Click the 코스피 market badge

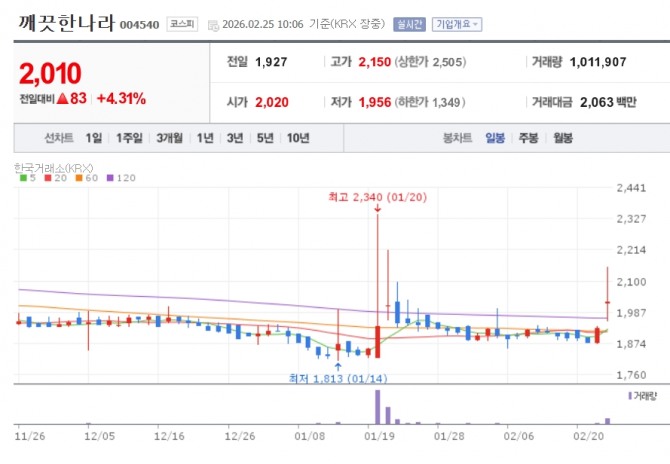pyautogui.click(x=182, y=24)
